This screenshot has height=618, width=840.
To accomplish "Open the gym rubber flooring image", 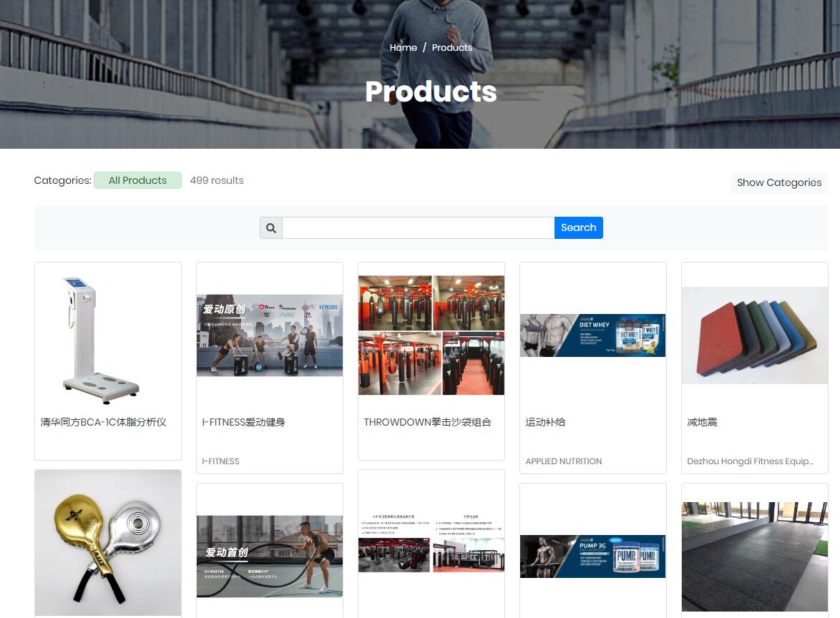I will coord(755,556).
